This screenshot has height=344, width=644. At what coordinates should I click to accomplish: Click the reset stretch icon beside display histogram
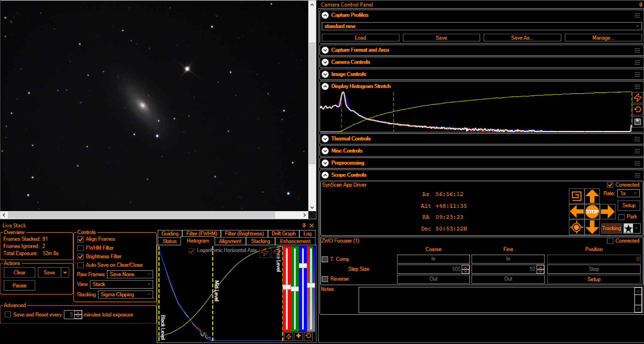coord(638,110)
